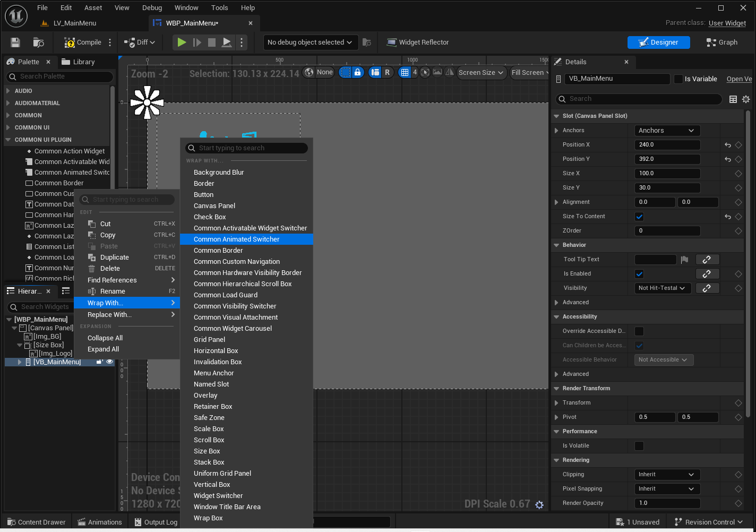Open the debug object selector dropdown
This screenshot has width=756, height=532.
pyautogui.click(x=310, y=42)
